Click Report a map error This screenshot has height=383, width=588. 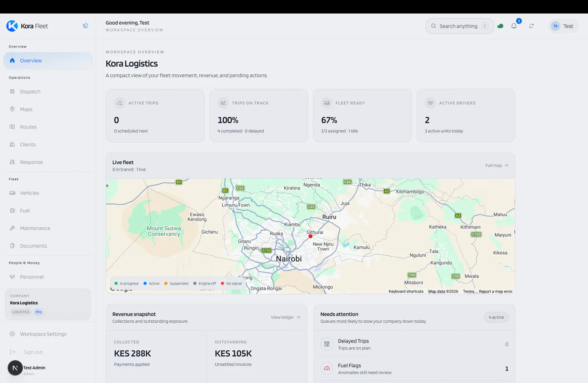(x=495, y=291)
